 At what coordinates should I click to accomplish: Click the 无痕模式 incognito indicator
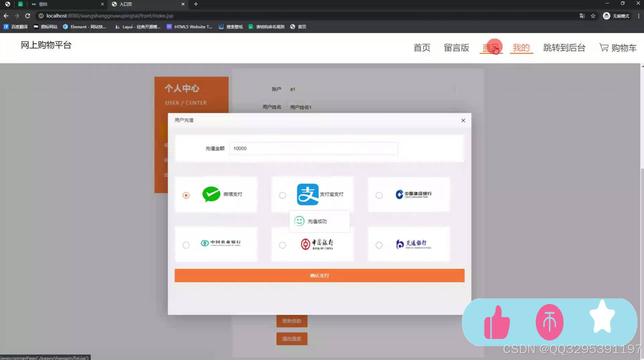[616, 16]
